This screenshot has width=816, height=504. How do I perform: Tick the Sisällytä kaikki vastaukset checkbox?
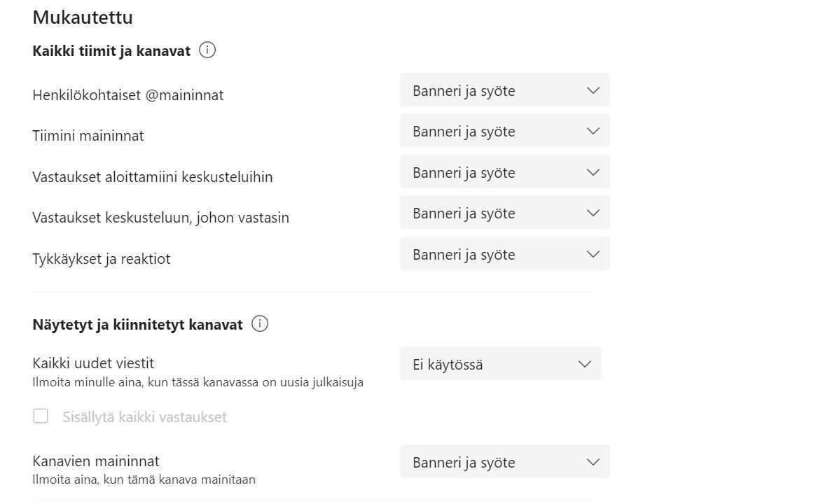click(x=41, y=416)
